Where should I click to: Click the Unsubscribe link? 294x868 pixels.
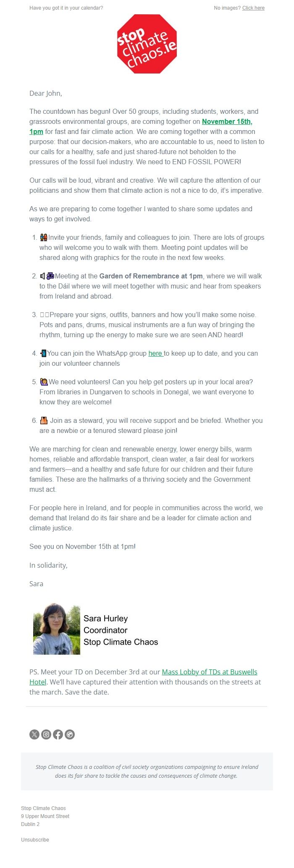coord(35,840)
